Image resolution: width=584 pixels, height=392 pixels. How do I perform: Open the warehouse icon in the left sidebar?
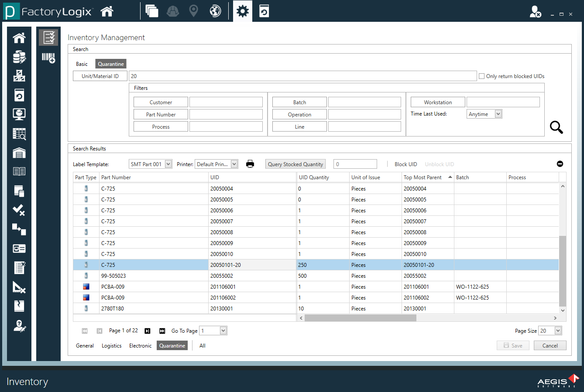[19, 153]
